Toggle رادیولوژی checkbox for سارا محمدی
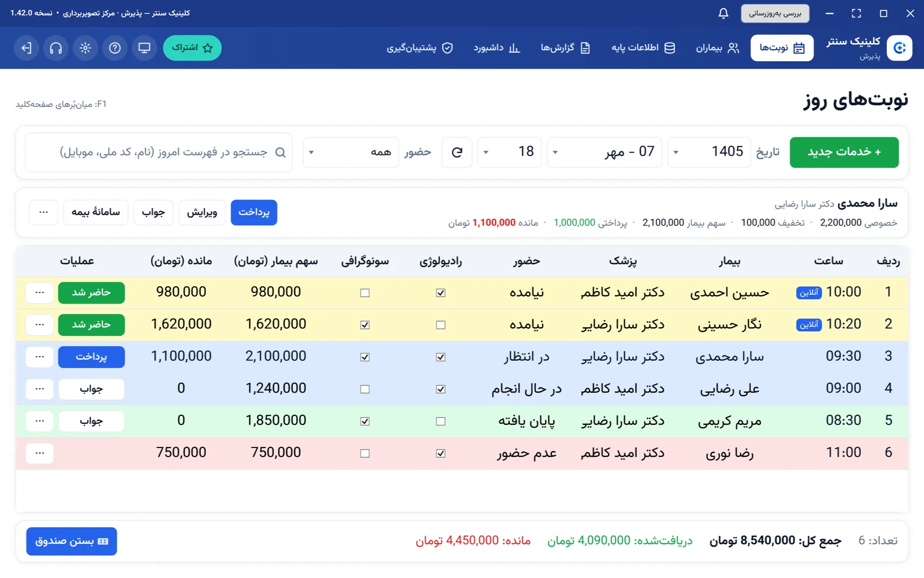 [440, 357]
